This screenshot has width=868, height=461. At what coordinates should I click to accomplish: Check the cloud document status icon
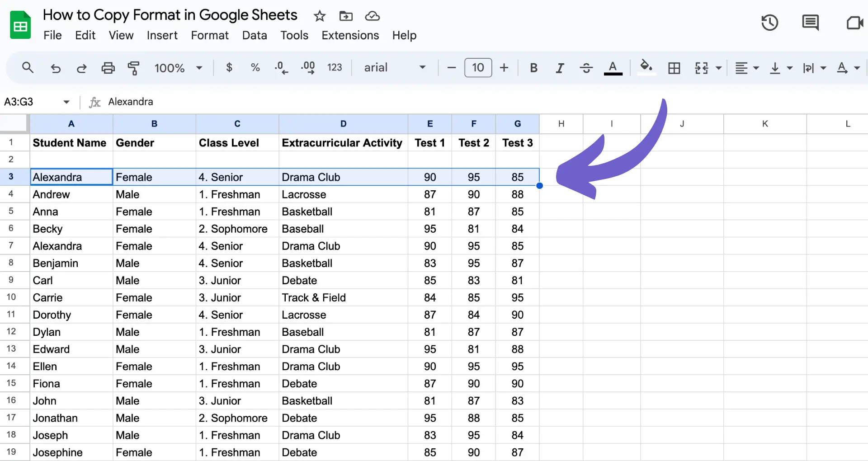[x=372, y=16]
